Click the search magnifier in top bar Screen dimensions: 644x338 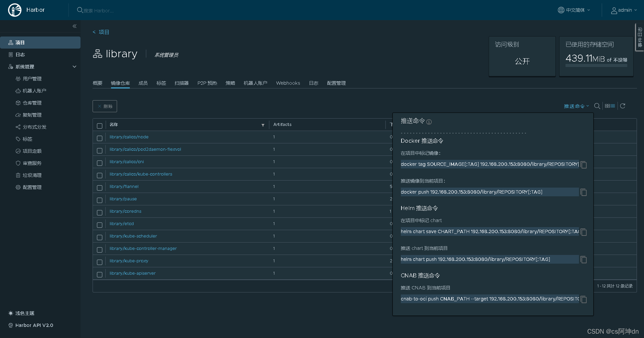(x=80, y=10)
